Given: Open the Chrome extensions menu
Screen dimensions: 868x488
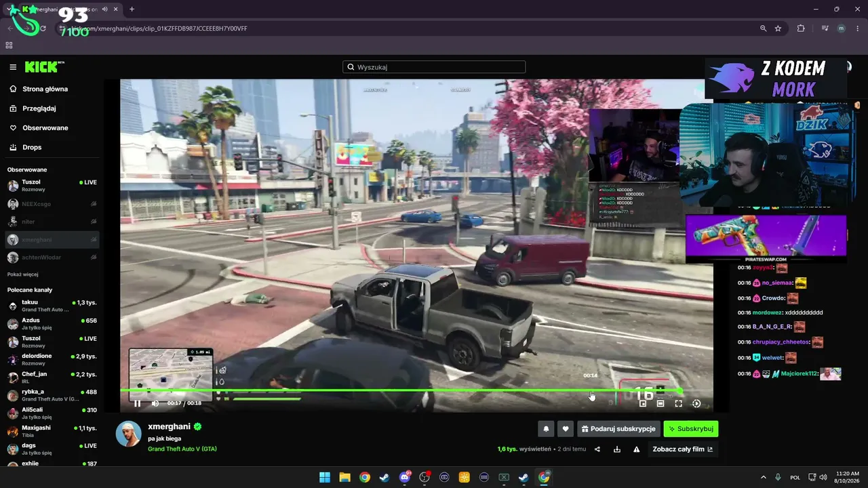Looking at the screenshot, I should [x=801, y=28].
